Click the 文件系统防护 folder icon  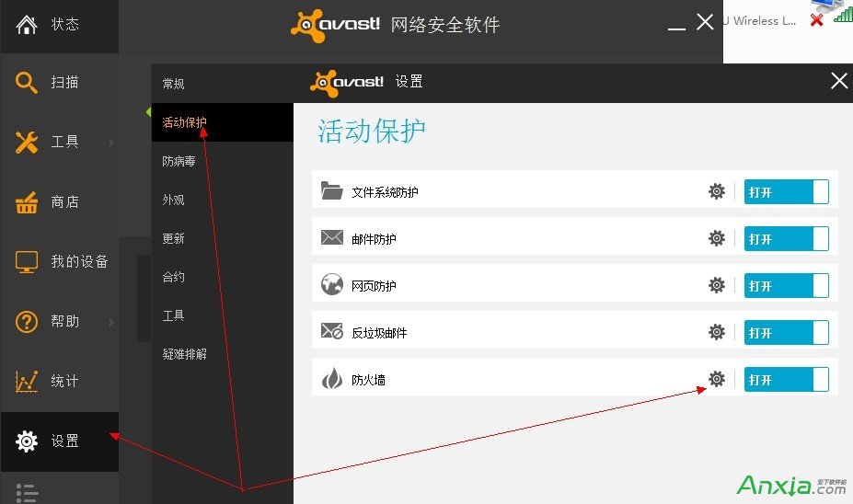coord(332,190)
